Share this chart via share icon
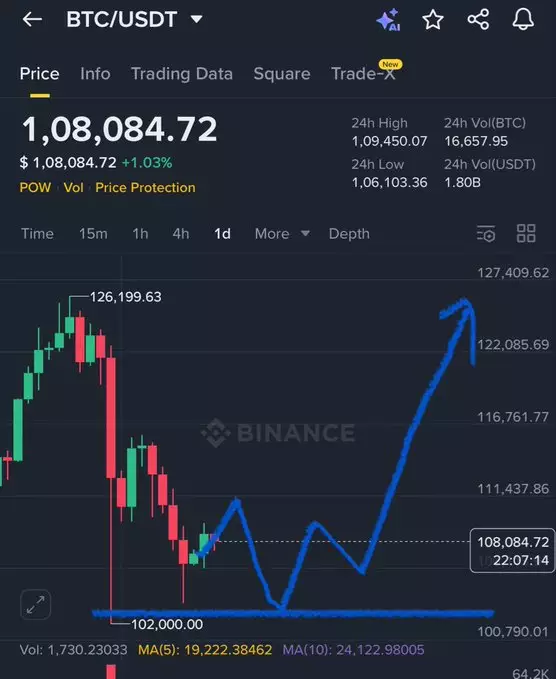 click(x=478, y=19)
